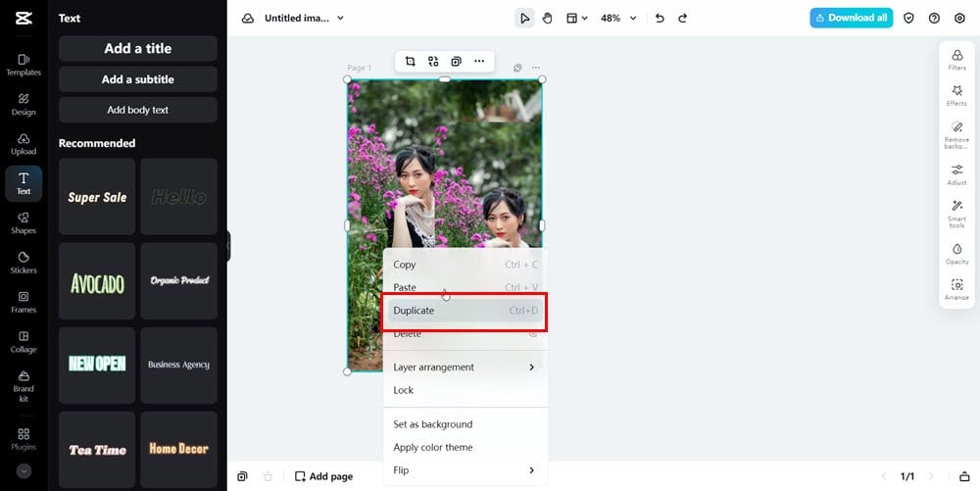Select the Super Sale text preset
The width and height of the screenshot is (980, 491).
click(97, 197)
